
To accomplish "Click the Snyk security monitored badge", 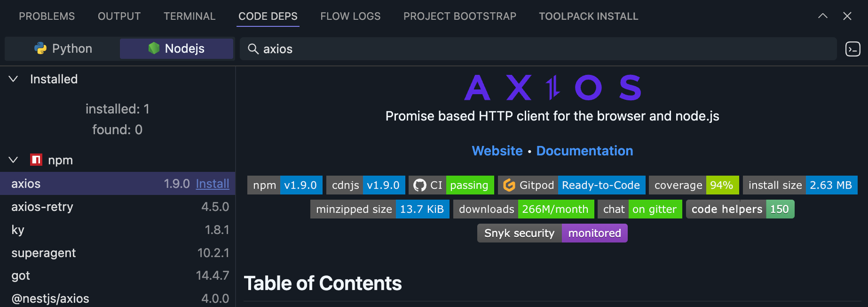I will (x=552, y=233).
